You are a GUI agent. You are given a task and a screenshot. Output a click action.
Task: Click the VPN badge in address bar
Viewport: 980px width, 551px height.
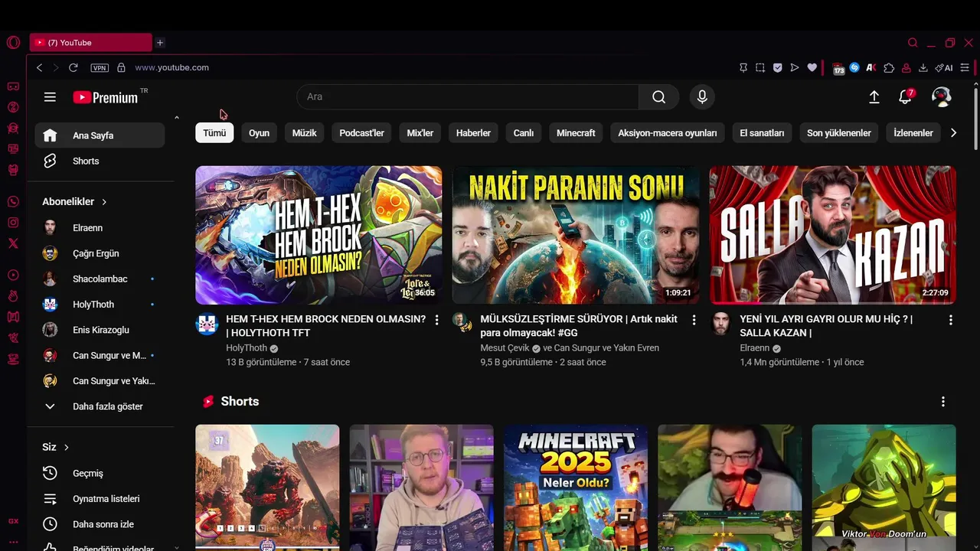coord(100,67)
